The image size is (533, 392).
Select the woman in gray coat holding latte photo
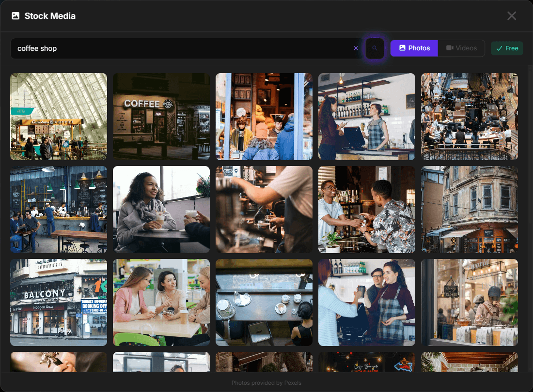[x=161, y=210]
